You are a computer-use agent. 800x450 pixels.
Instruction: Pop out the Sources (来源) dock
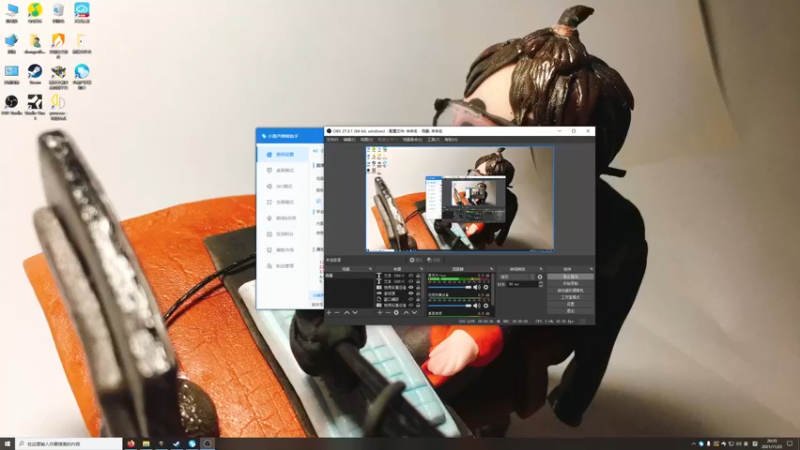421,268
